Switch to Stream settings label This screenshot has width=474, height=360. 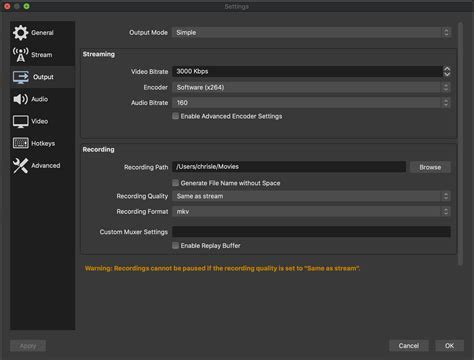(x=42, y=55)
